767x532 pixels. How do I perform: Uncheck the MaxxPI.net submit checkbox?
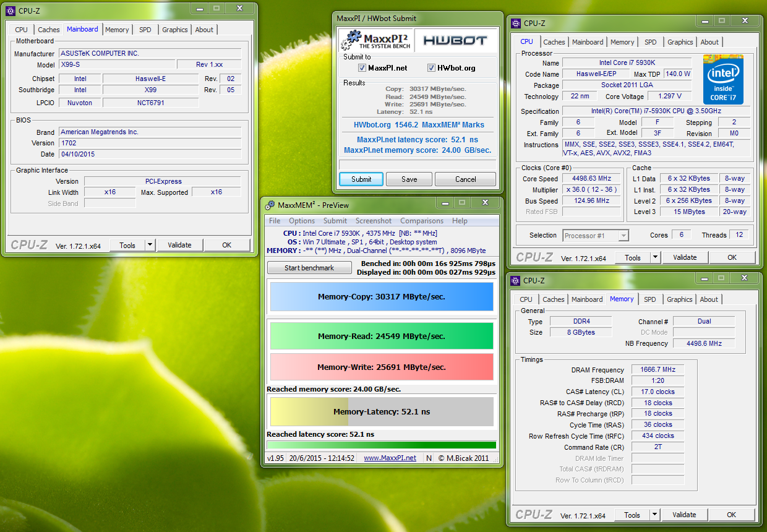362,68
